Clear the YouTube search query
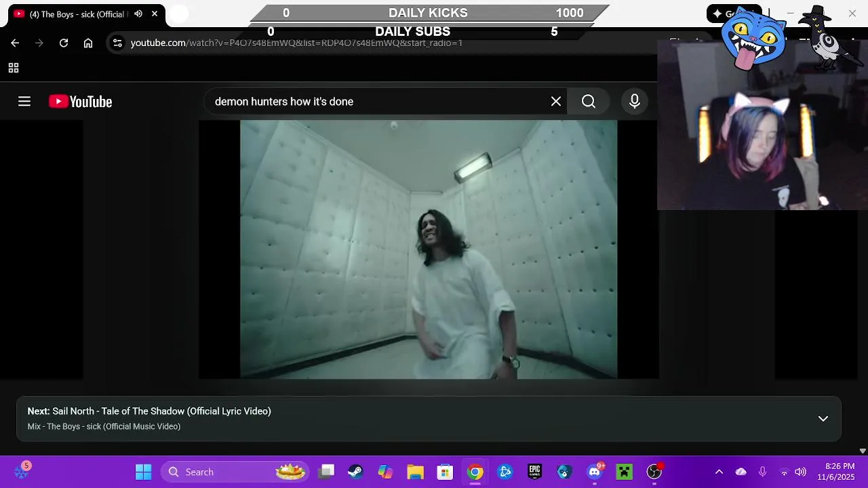The width and height of the screenshot is (868, 488). pos(556,102)
